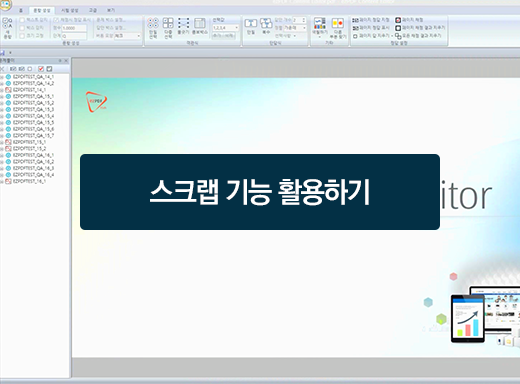Click the red-icon page button in right ribbon group
The image size is (520, 384).
pyautogui.click(x=409, y=20)
